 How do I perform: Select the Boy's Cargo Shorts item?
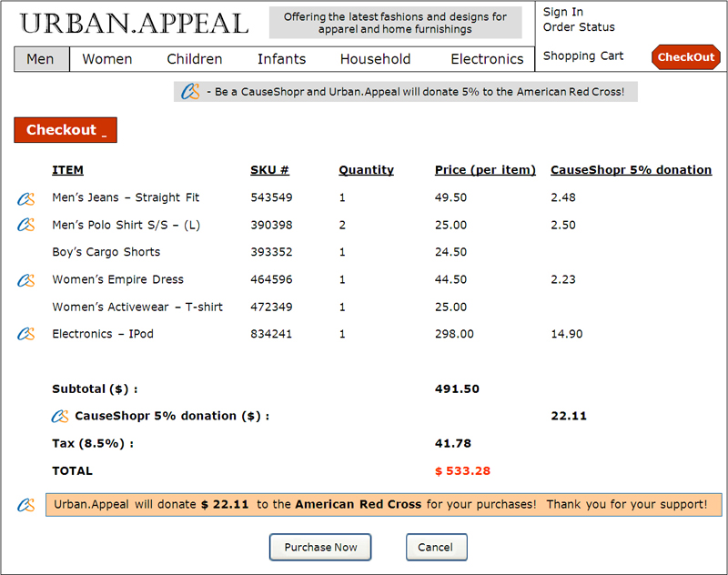[x=106, y=252]
